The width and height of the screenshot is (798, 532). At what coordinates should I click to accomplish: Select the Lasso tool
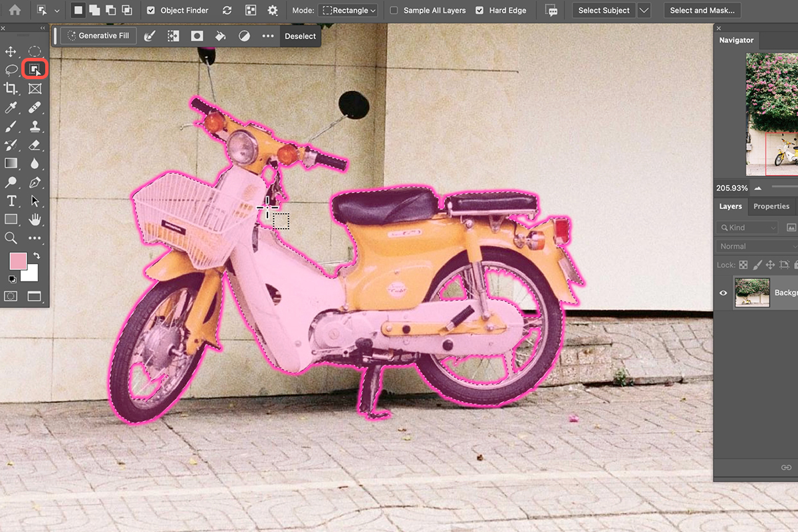click(x=11, y=70)
